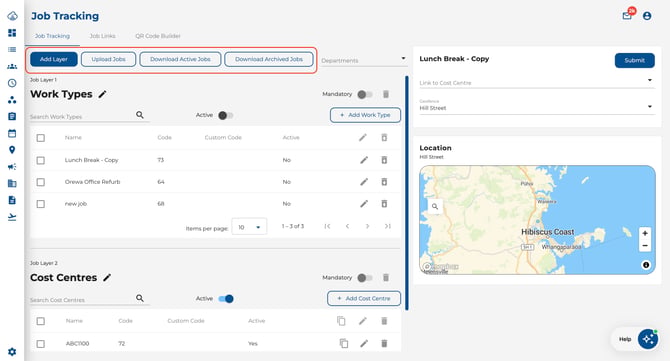Click the Download Active Jobs button
The image size is (670, 361).
[x=180, y=59]
